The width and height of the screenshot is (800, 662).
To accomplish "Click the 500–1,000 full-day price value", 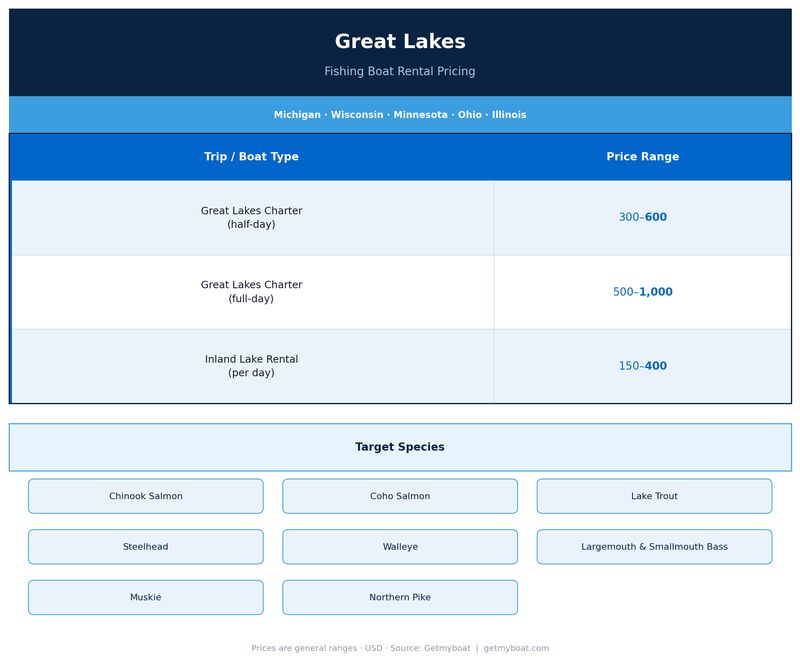I will pyautogui.click(x=643, y=291).
